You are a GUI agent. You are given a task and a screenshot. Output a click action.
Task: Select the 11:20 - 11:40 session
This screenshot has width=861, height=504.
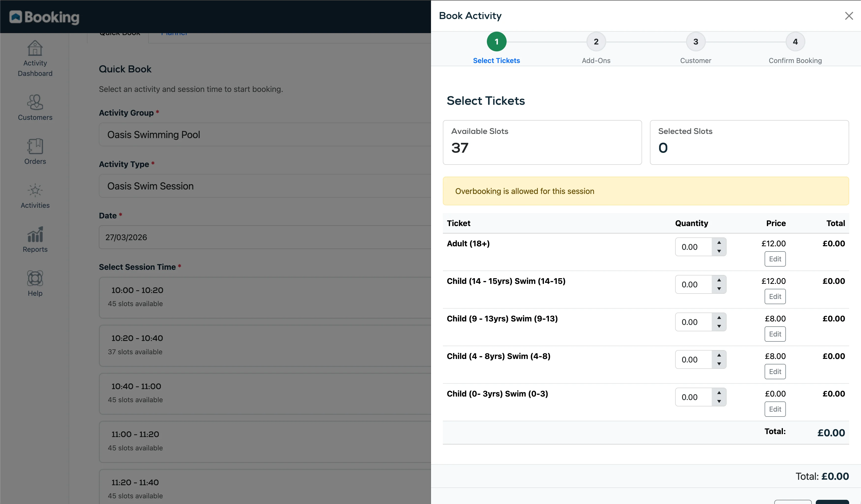265,487
